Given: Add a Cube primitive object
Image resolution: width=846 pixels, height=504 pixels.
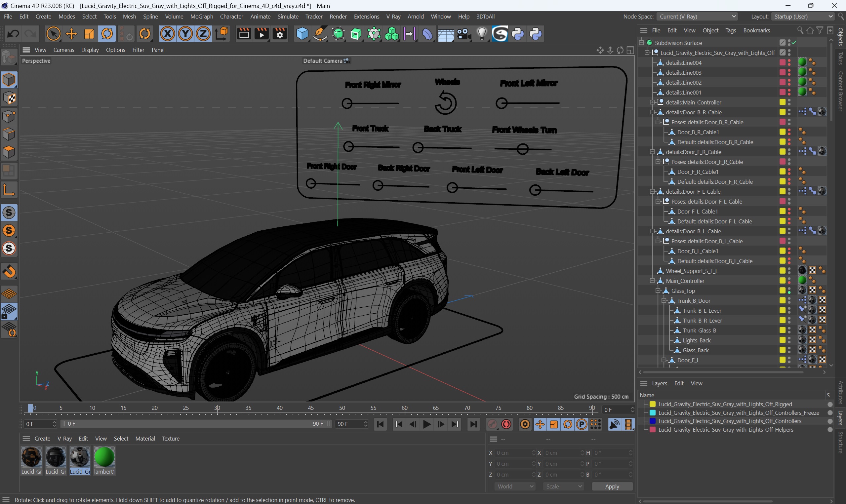Looking at the screenshot, I should [302, 34].
